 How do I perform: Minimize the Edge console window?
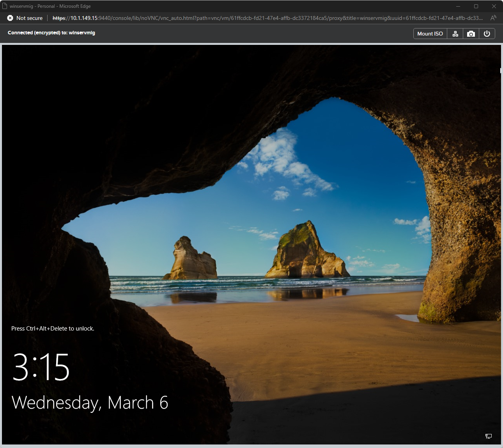pos(458,6)
